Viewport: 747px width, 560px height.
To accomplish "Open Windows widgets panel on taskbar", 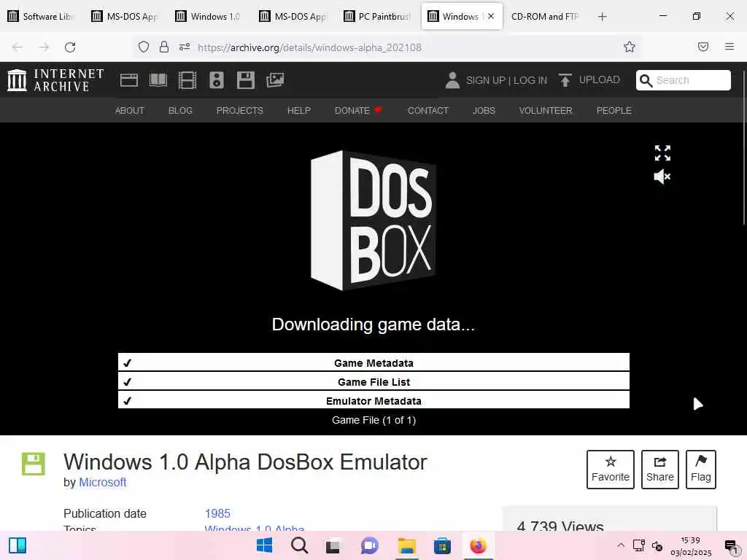I will tap(18, 545).
